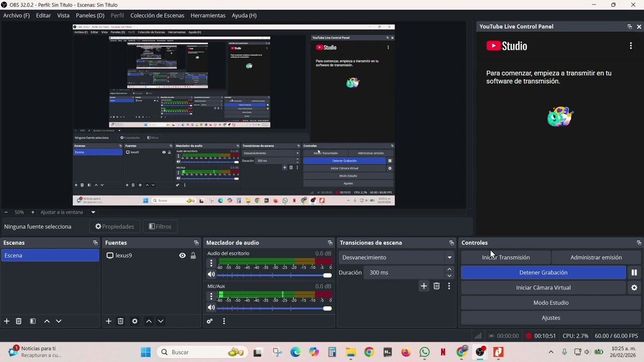The height and width of the screenshot is (362, 644).
Task: Open options menu for Audio del escritorio
Action: click(211, 263)
